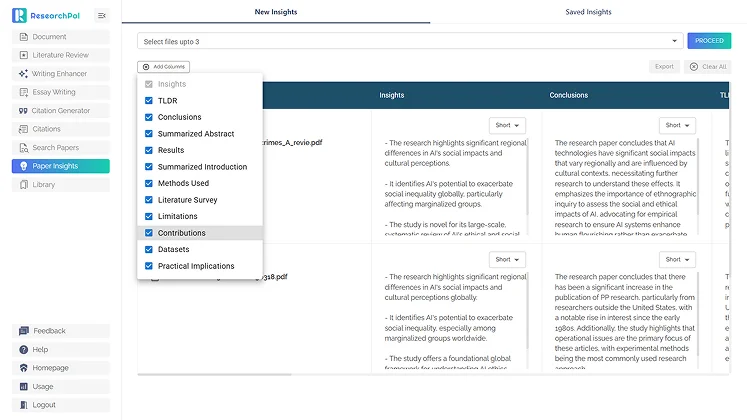
Task: Click the first row Insights cell scrollbar
Action: (x=527, y=176)
